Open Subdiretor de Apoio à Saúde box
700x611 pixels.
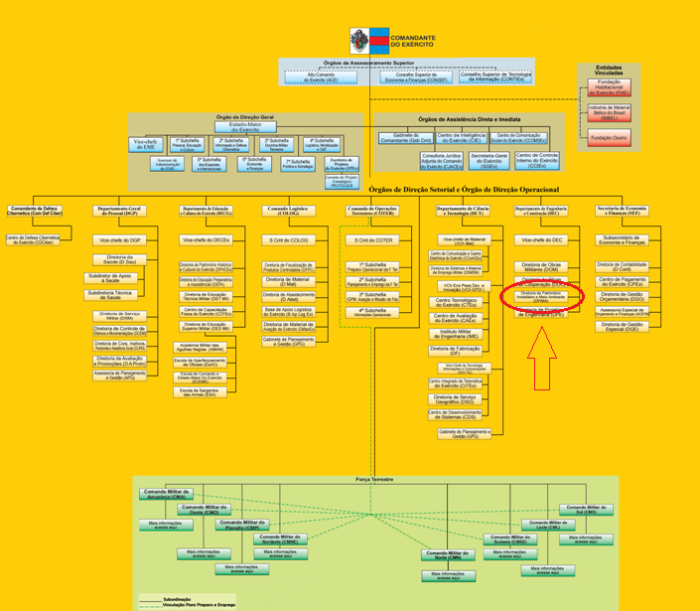[110, 278]
